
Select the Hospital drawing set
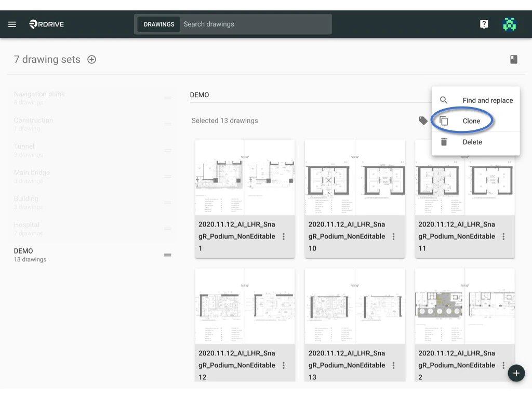click(x=91, y=229)
